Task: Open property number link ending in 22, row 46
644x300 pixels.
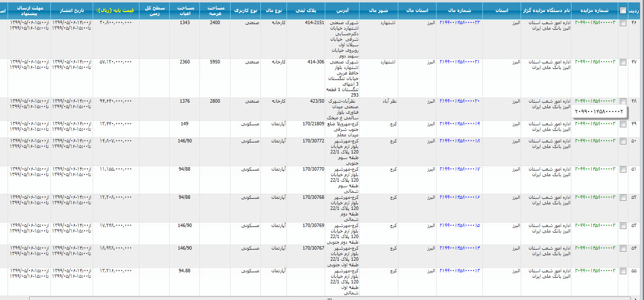Action: [459, 23]
